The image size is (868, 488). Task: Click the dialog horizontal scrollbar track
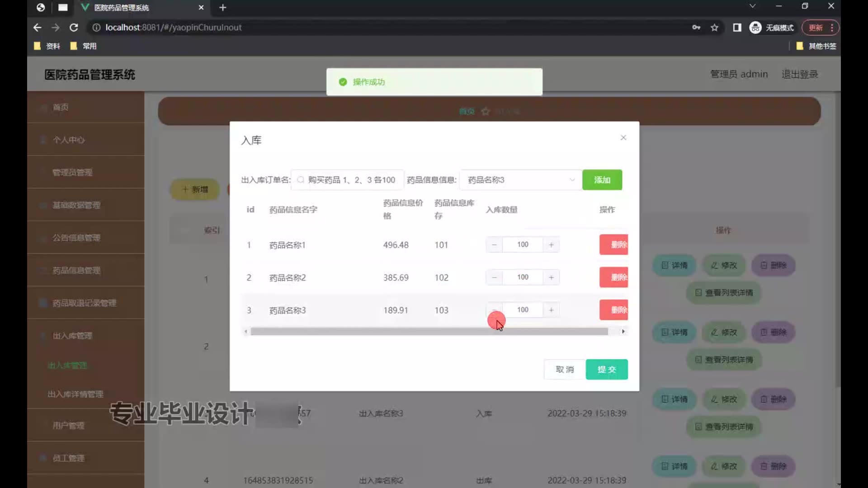coord(429,332)
